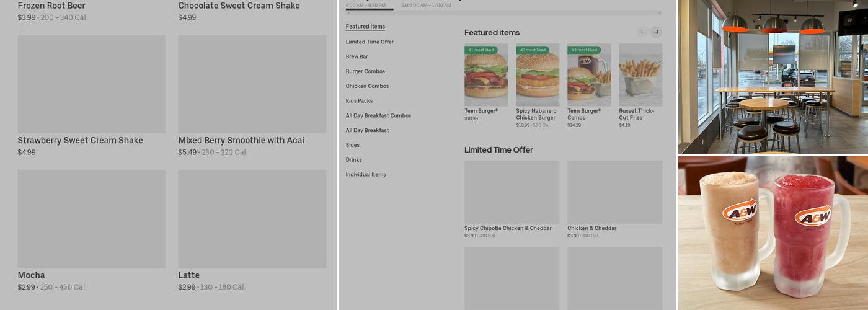Open All Day Breakfast Combos category
868x310 pixels.
[x=378, y=115]
